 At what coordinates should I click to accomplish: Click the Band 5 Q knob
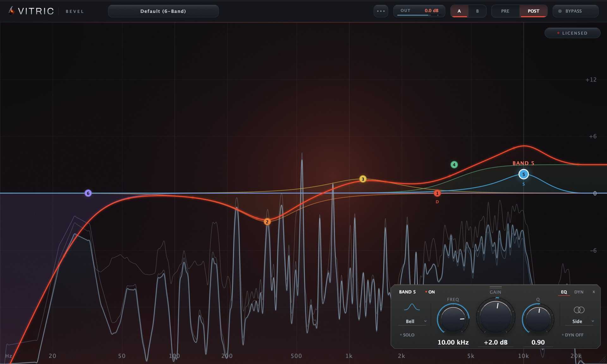(538, 319)
